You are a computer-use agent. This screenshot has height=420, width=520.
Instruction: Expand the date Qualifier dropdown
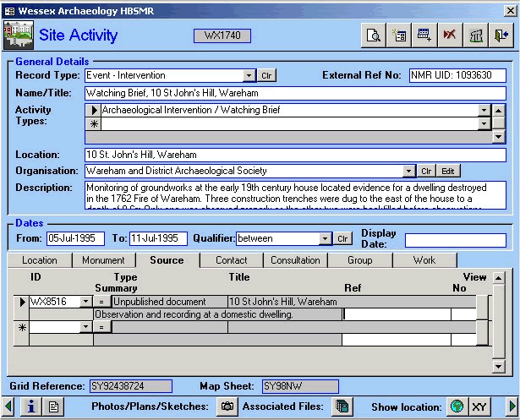click(x=326, y=239)
